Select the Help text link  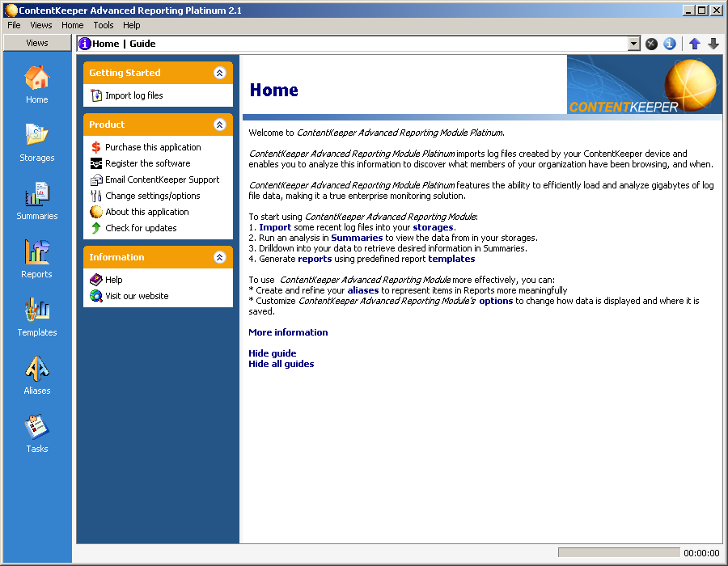[114, 280]
